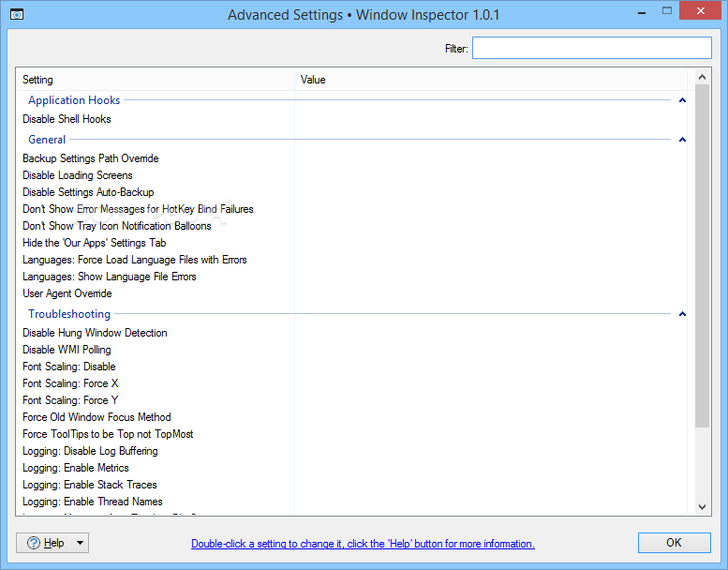Screen dimensions: 728x570
Task: Click the Value column header
Action: pos(491,80)
